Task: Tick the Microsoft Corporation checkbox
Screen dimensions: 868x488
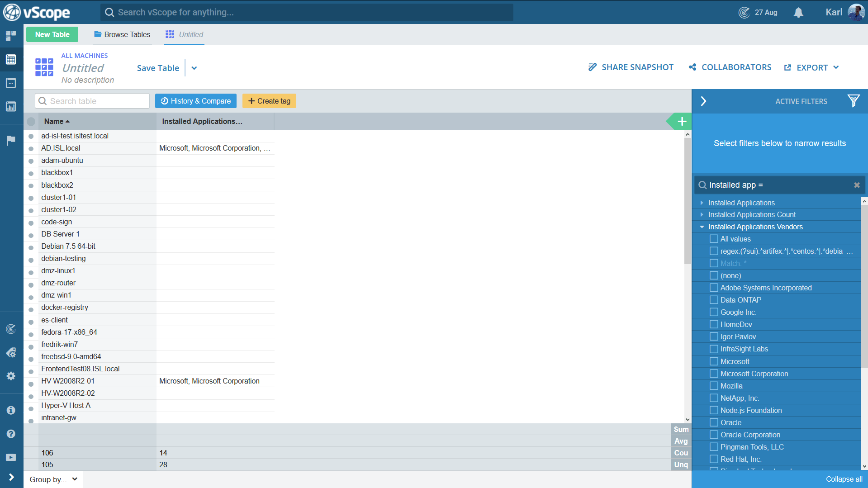Action: point(714,374)
